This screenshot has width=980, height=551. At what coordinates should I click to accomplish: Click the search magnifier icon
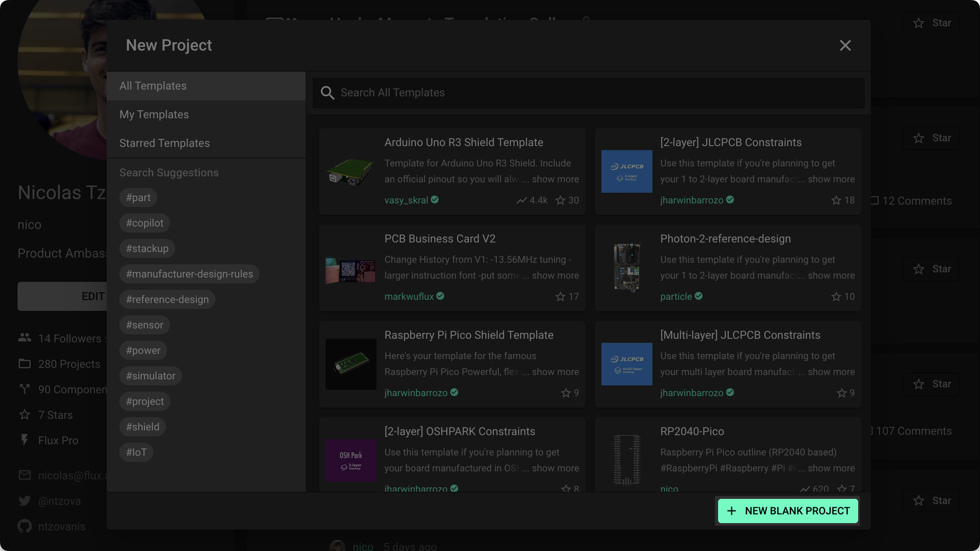pos(327,93)
